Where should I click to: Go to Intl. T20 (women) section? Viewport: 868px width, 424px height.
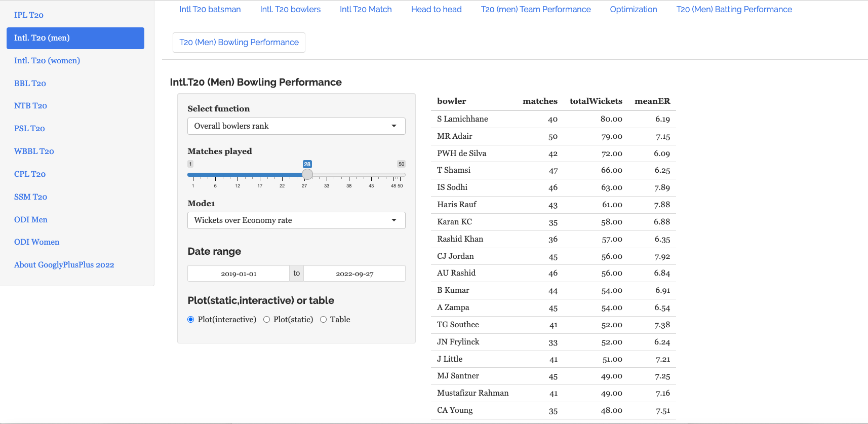click(47, 61)
